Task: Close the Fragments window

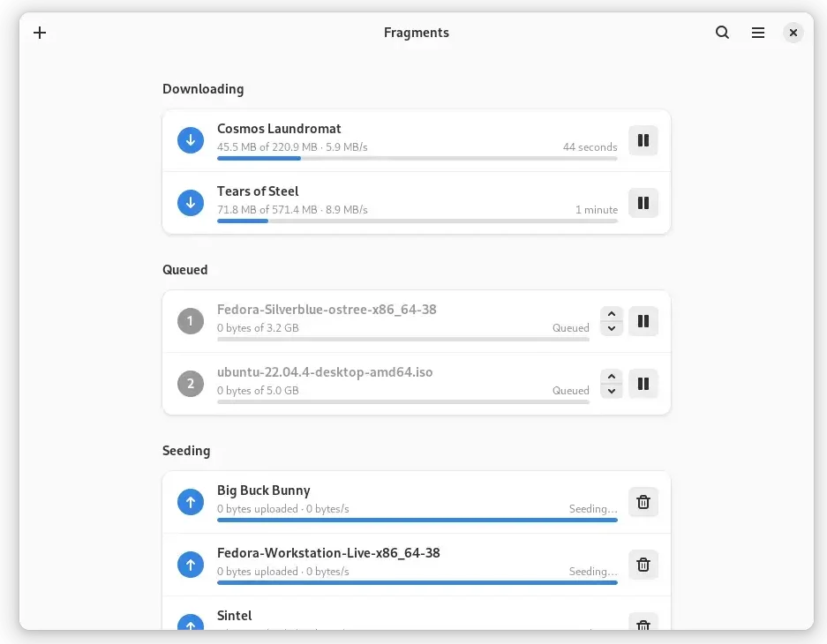Action: 793,33
